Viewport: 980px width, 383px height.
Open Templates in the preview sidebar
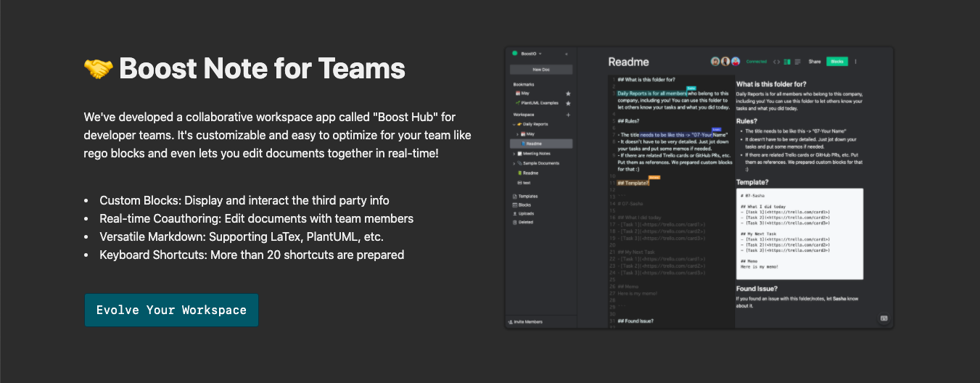coord(525,197)
